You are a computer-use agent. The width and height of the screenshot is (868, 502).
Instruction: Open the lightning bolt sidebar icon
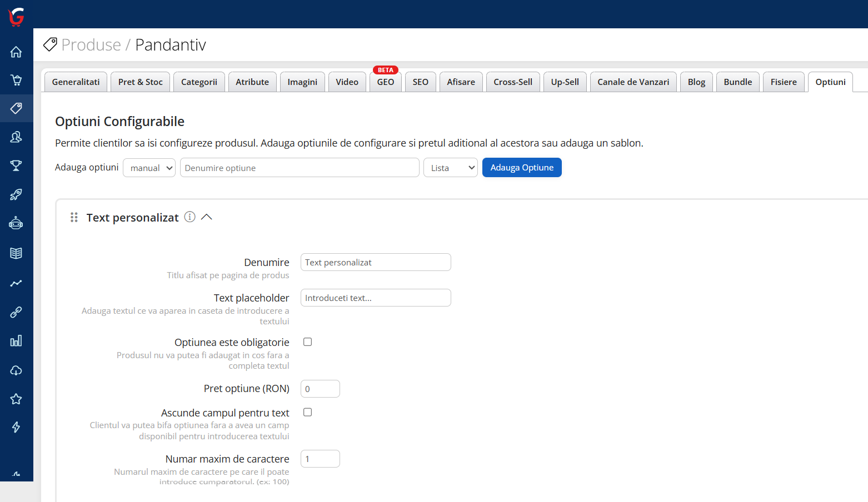click(x=16, y=427)
